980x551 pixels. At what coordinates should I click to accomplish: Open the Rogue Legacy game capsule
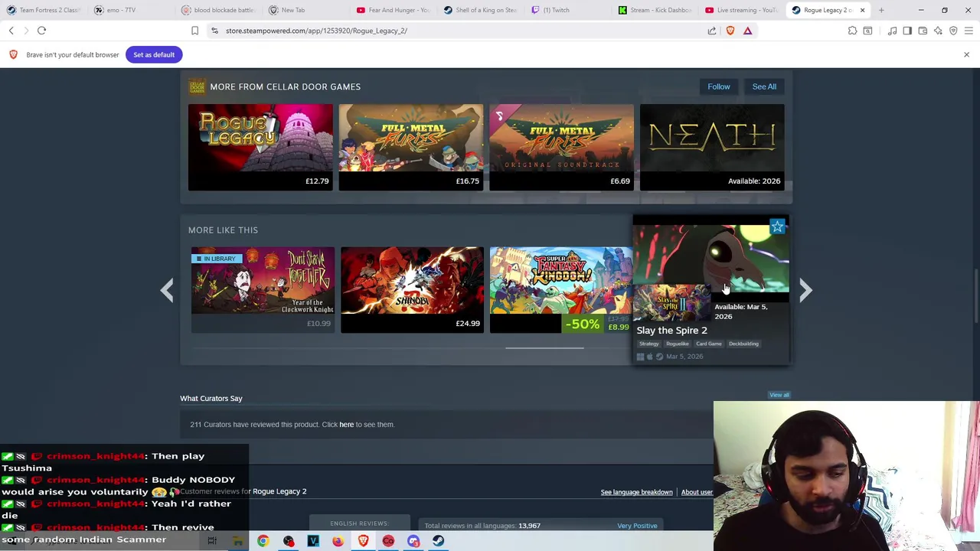pyautogui.click(x=260, y=147)
